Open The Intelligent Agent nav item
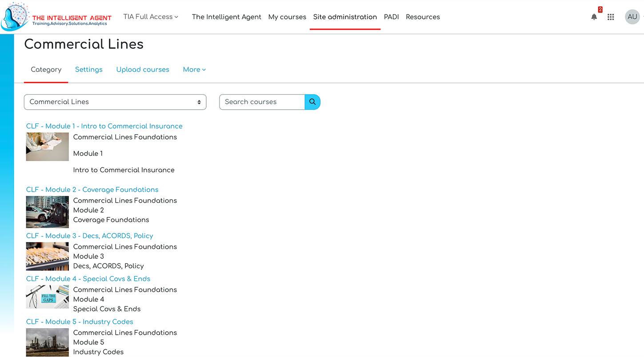 point(226,17)
